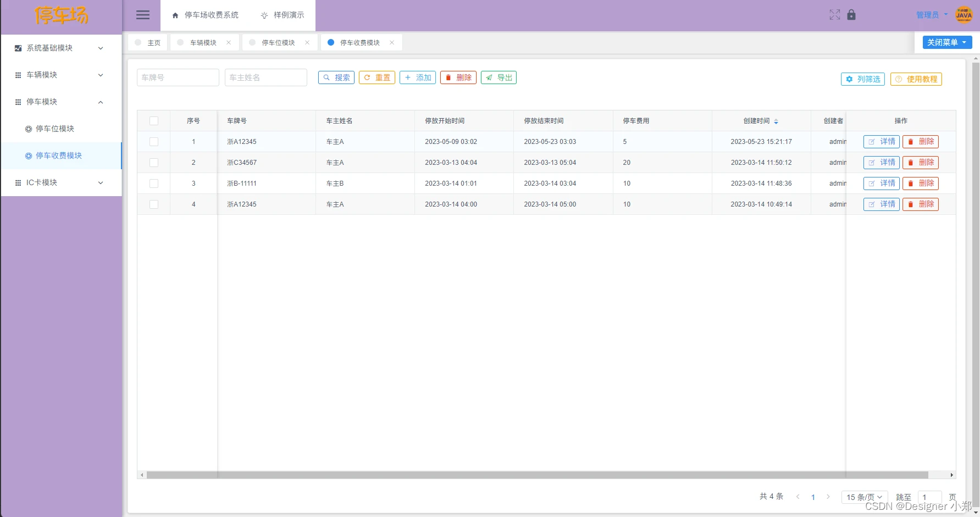The image size is (980, 517).
Task: Click the home icon beside 停车场收费系统
Action: pyautogui.click(x=175, y=15)
